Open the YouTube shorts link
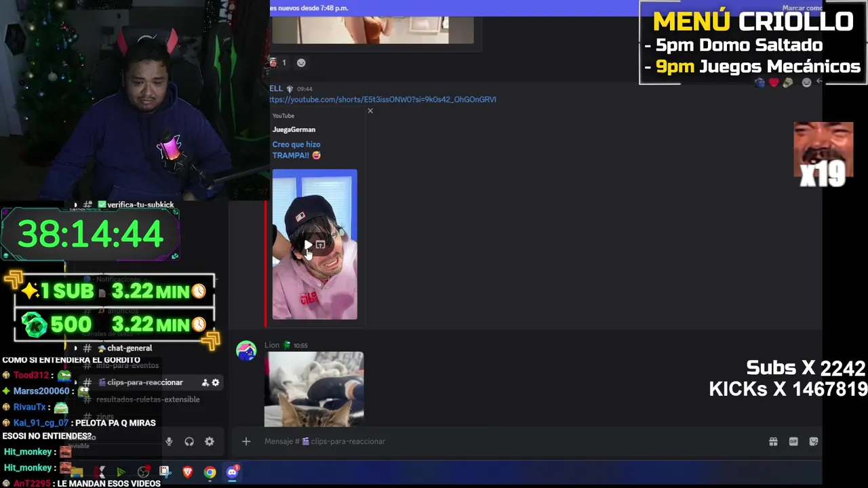 point(382,99)
